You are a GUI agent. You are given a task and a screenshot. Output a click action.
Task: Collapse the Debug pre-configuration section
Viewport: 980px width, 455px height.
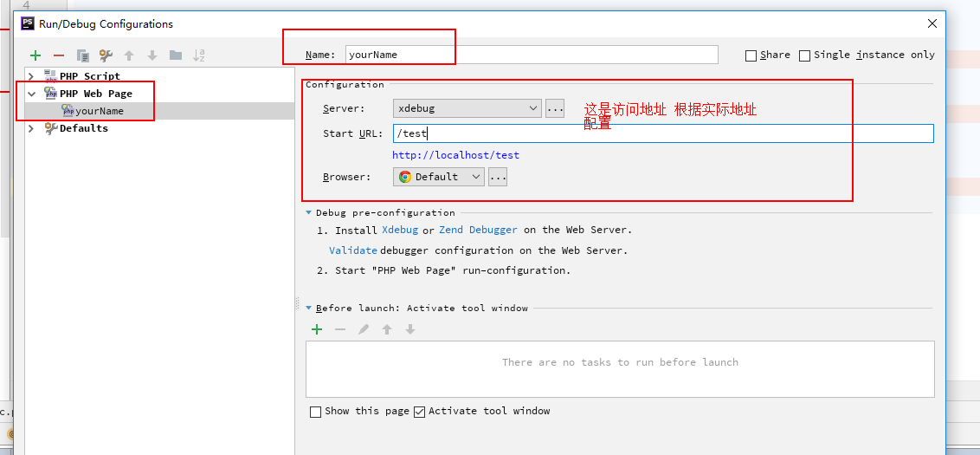pos(308,212)
